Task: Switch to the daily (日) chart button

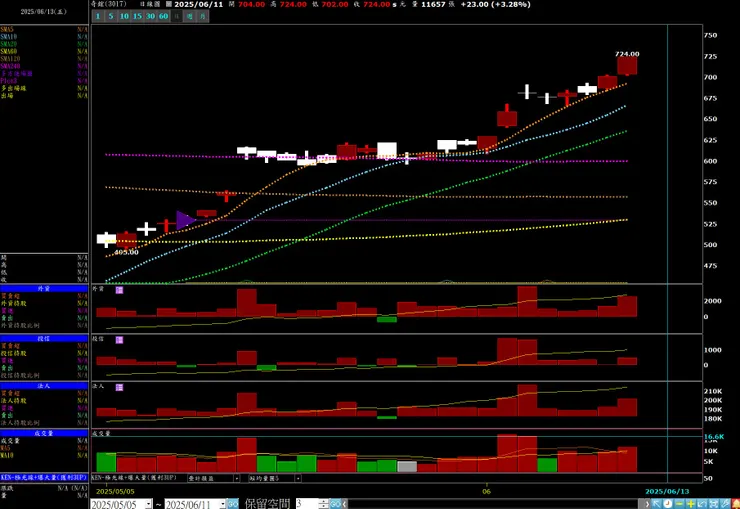Action: click(x=177, y=16)
